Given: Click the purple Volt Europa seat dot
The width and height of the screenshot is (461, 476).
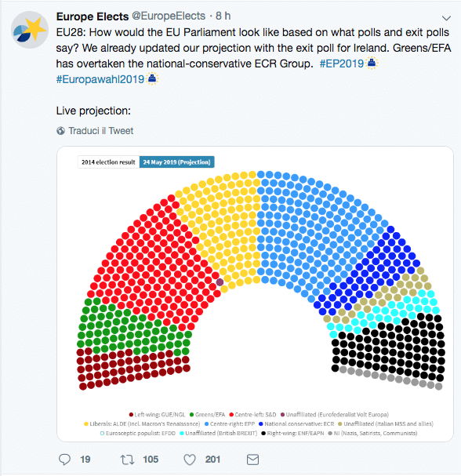Looking at the screenshot, I should (x=220, y=282).
